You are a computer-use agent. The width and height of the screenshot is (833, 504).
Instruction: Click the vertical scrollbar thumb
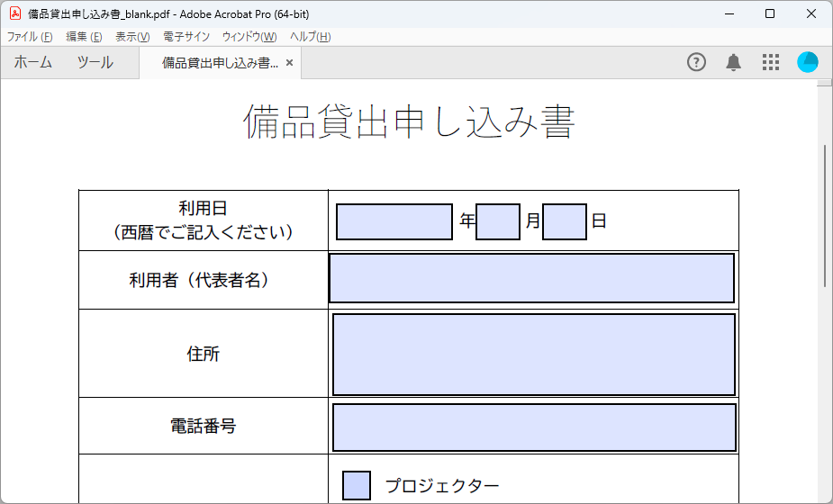click(825, 216)
